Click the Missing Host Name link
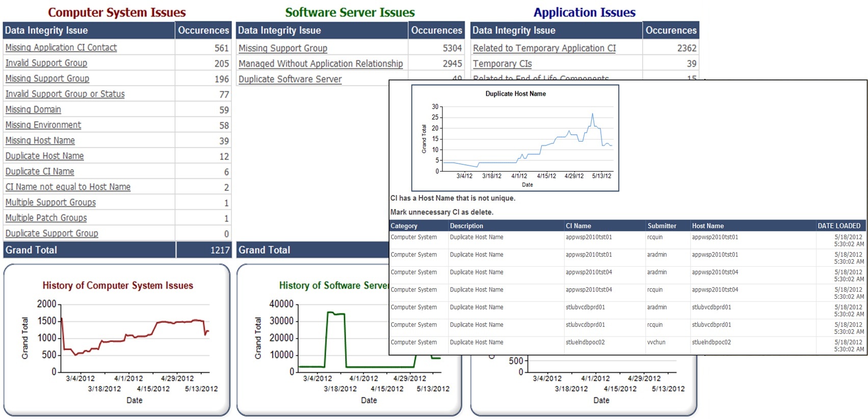 (x=40, y=141)
